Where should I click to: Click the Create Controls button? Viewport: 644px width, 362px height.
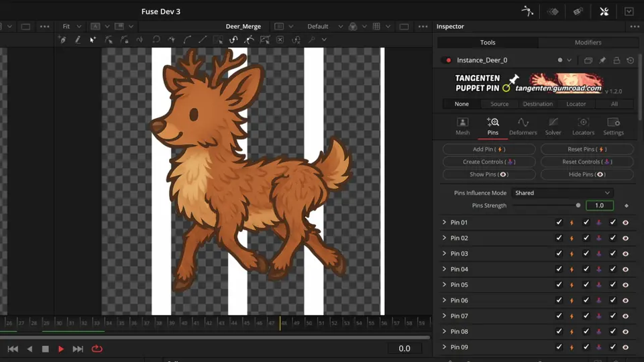pyautogui.click(x=489, y=162)
